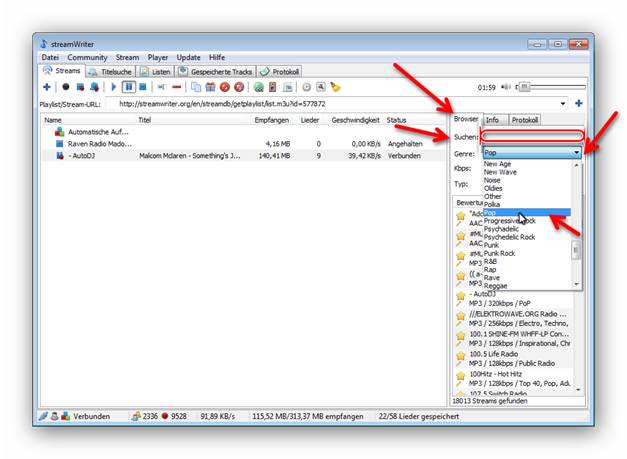This screenshot has width=627, height=459.
Task: Select //ELEKTROWAVE.ORG Radio station entry
Action: tap(515, 319)
